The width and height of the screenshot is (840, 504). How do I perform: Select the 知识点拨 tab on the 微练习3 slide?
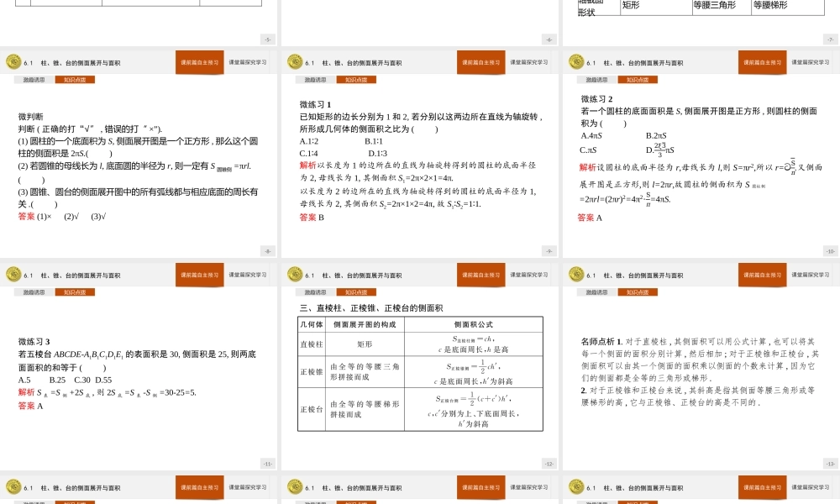point(76,291)
